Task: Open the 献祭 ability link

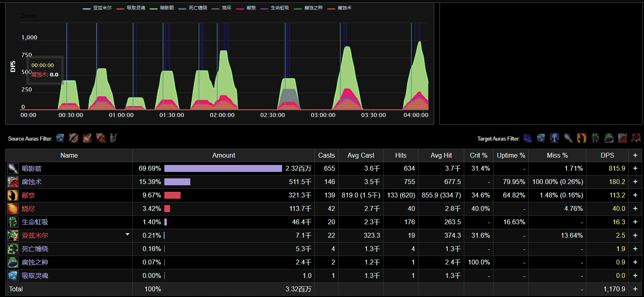Action: pyautogui.click(x=28, y=195)
